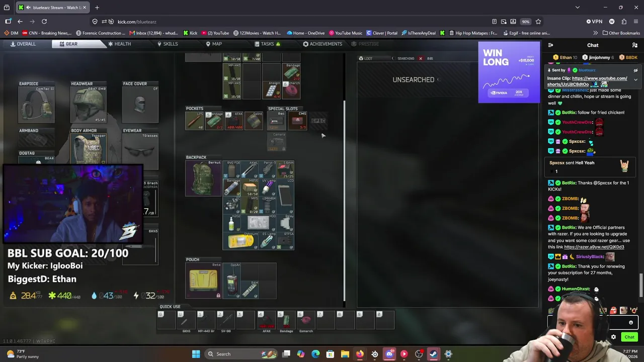Select the Bandage in quick use slot 5
This screenshot has height=362, width=644.
[x=286, y=320]
